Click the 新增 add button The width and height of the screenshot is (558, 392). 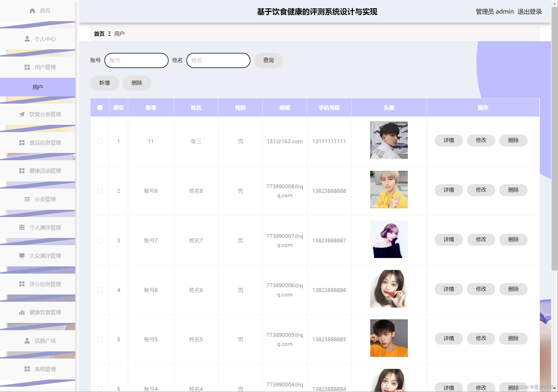point(104,83)
